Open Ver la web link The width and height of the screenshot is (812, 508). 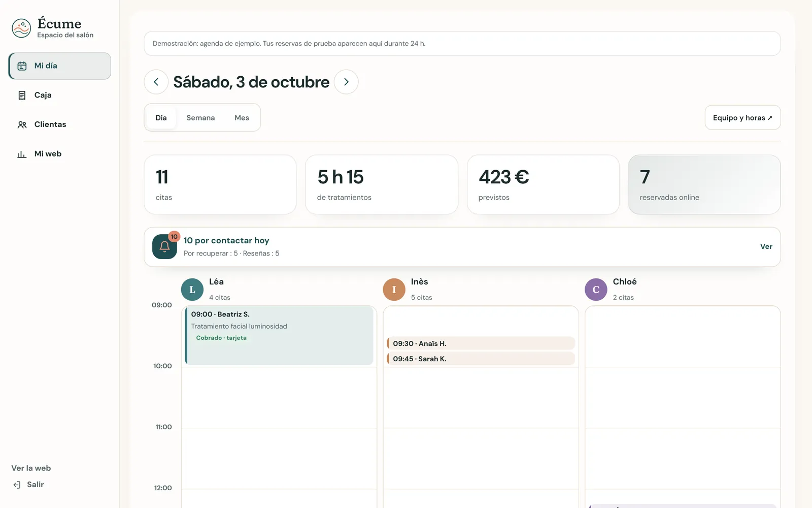tap(31, 468)
